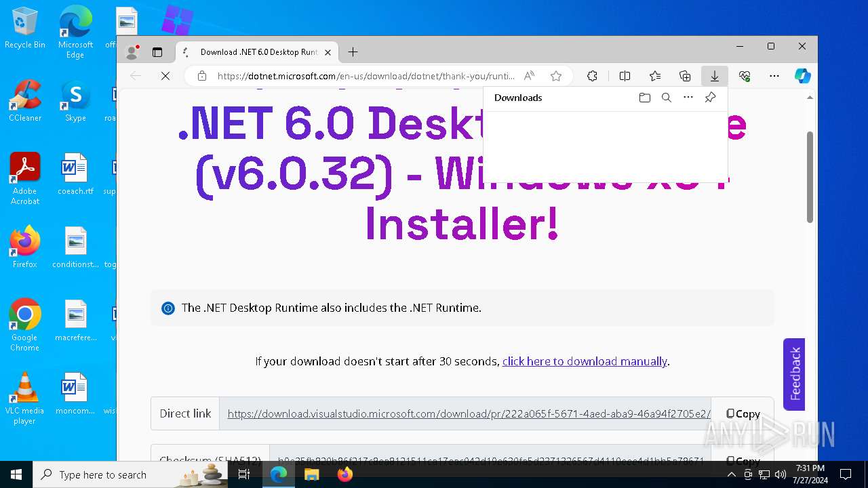Select the conditionst... image file
The image size is (868, 488).
(75, 248)
